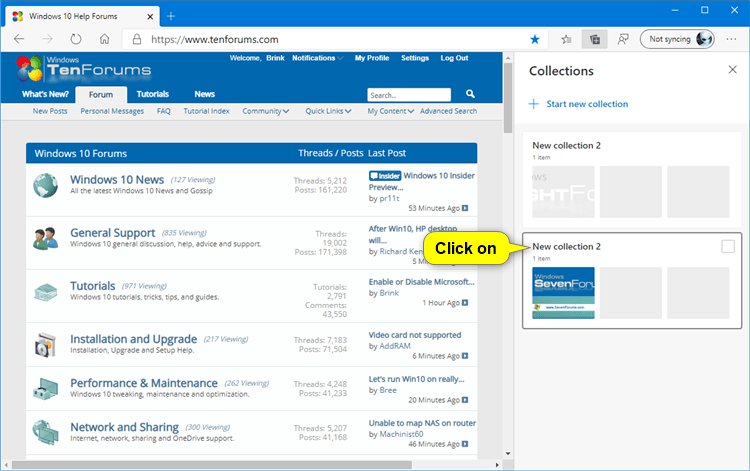Open the Tutorials forum link

(92, 286)
